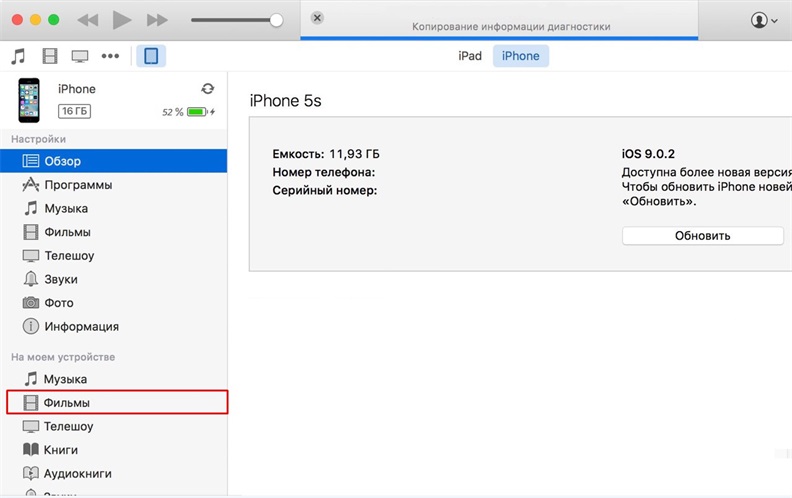Open the Music library icon

point(19,56)
